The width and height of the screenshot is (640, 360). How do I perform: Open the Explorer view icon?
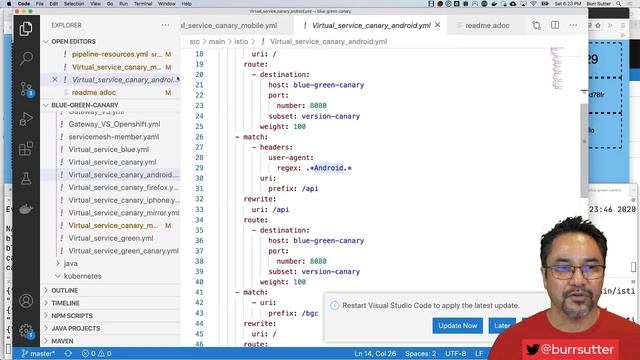pyautogui.click(x=26, y=29)
